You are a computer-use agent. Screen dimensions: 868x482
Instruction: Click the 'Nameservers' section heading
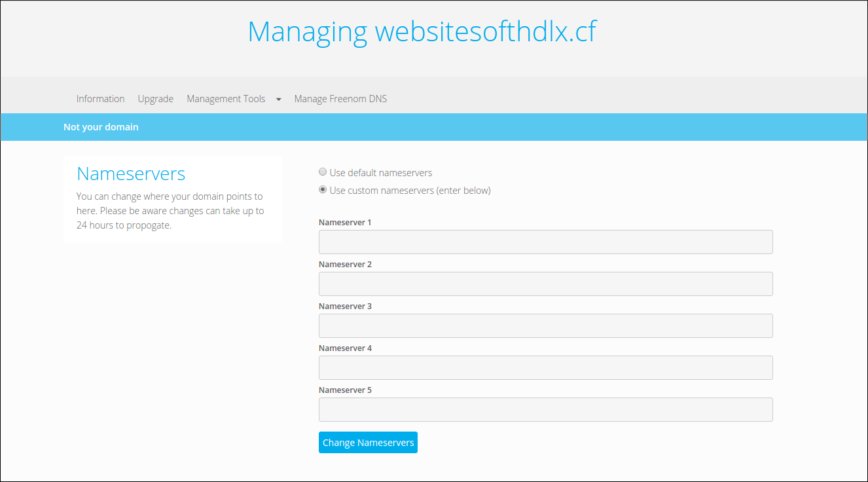click(x=131, y=174)
